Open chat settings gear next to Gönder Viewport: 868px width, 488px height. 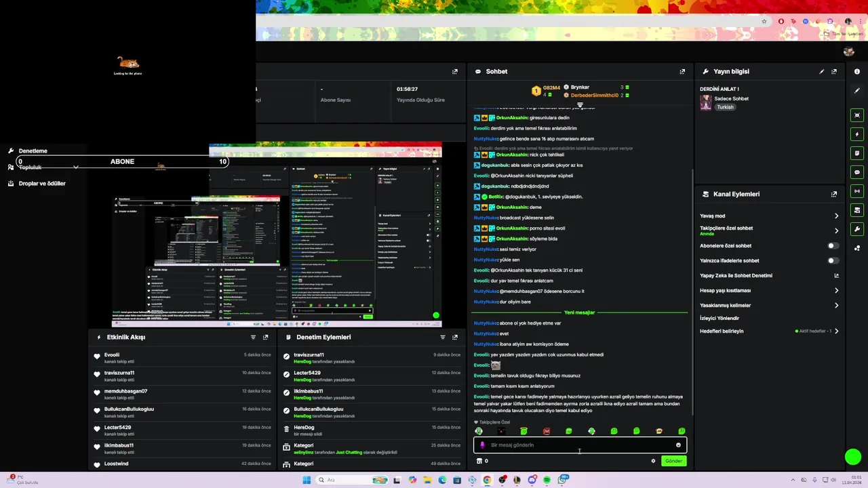click(x=653, y=461)
